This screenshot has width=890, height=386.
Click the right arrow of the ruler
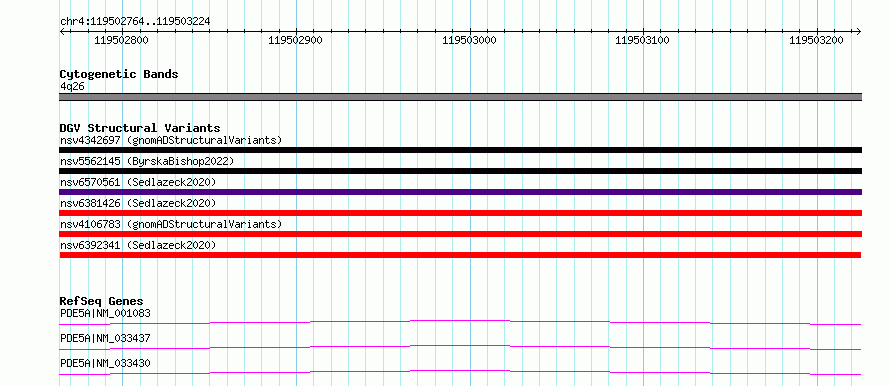pyautogui.click(x=859, y=31)
